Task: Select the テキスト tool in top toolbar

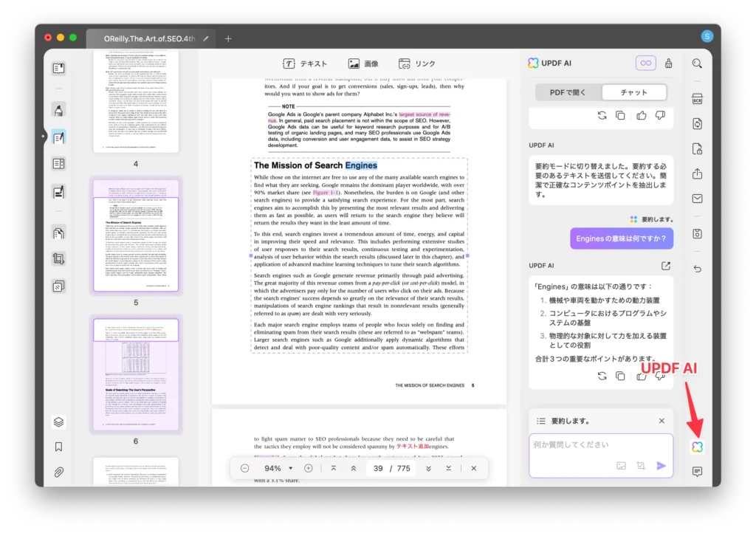Action: (x=305, y=64)
